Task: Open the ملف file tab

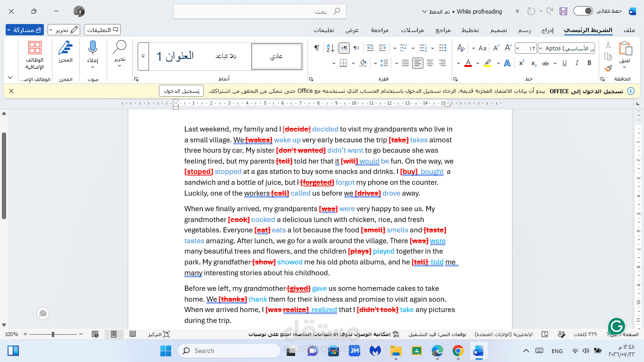Action: [629, 30]
